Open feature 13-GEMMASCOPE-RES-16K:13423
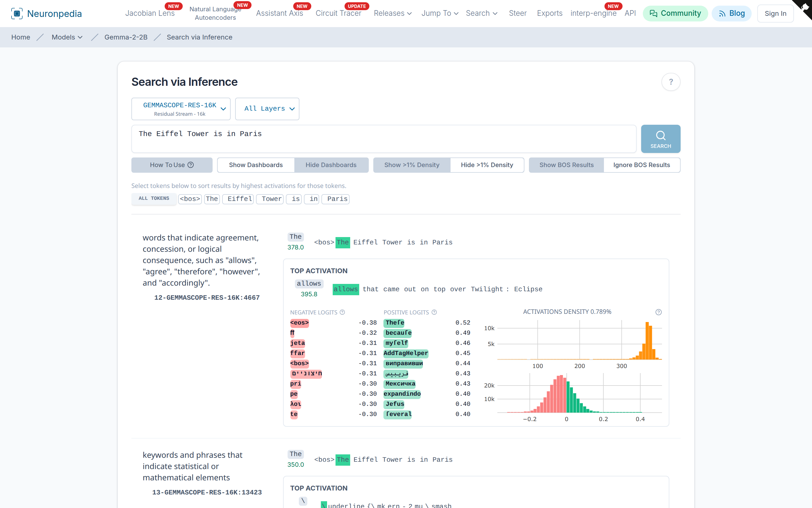Viewport: 812px width, 508px height. pyautogui.click(x=207, y=492)
